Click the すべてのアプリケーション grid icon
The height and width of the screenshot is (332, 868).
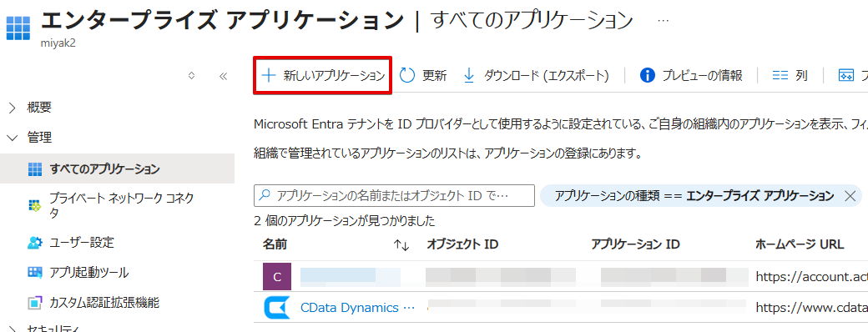pos(35,169)
